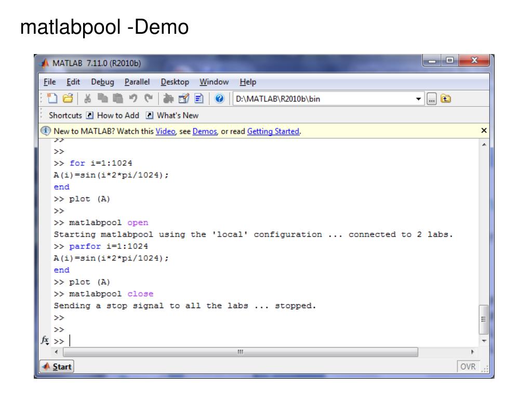Open the Parallel menu
Viewport: 532px width, 399px height.
coord(137,82)
